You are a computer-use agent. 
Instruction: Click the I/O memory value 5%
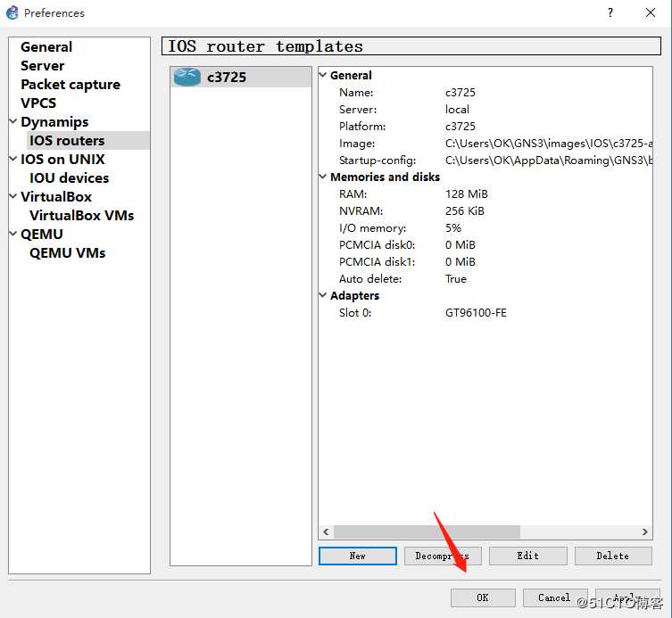point(453,227)
